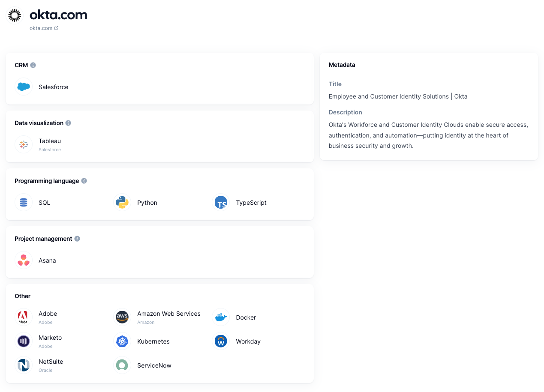
Task: Click the external-link icon beside okta.com
Action: 56,28
